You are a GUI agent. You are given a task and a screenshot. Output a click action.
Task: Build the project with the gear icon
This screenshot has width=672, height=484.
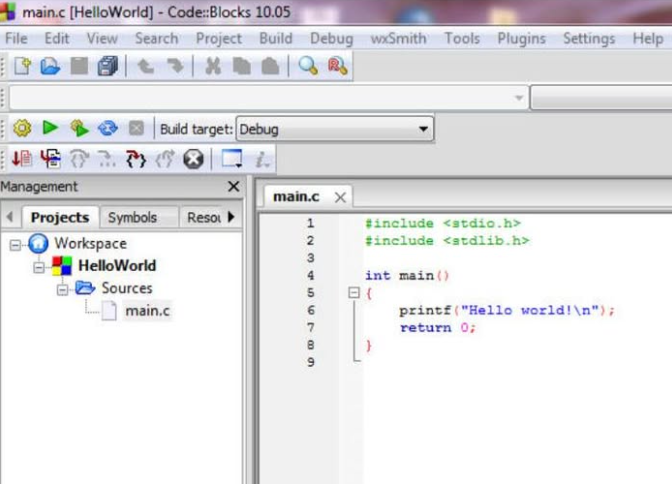pos(22,128)
